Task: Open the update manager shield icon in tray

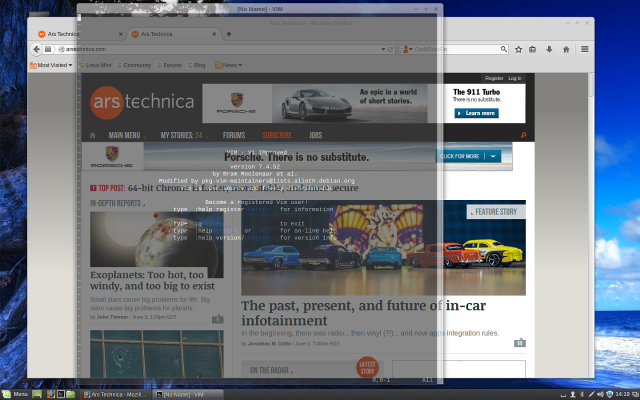Action: 609,394
